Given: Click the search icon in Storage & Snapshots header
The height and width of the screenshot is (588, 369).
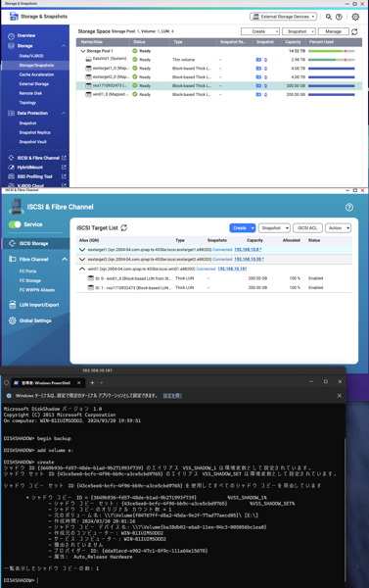Looking at the screenshot, I should (x=329, y=17).
